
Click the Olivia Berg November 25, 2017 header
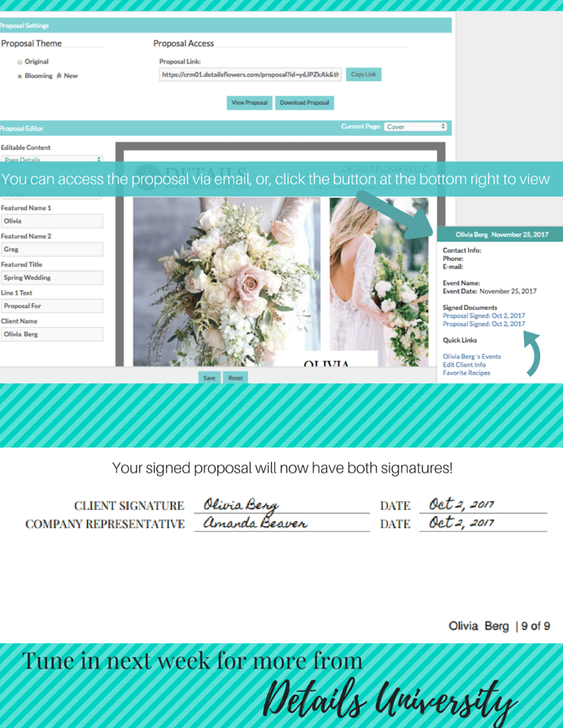[x=500, y=234]
